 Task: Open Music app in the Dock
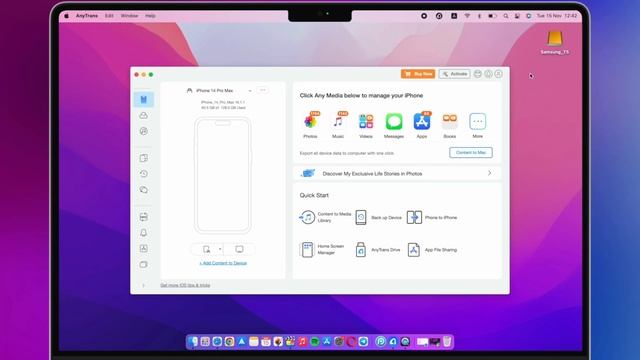point(302,342)
